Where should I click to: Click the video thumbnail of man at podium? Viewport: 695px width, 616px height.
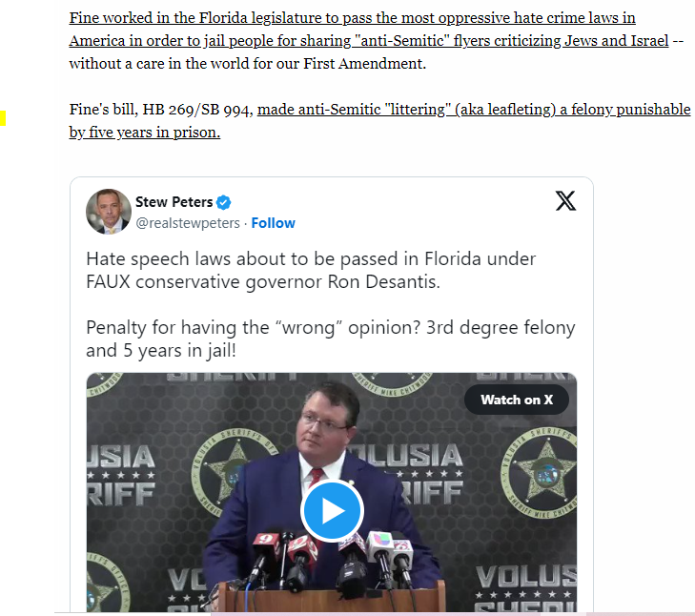(x=332, y=492)
